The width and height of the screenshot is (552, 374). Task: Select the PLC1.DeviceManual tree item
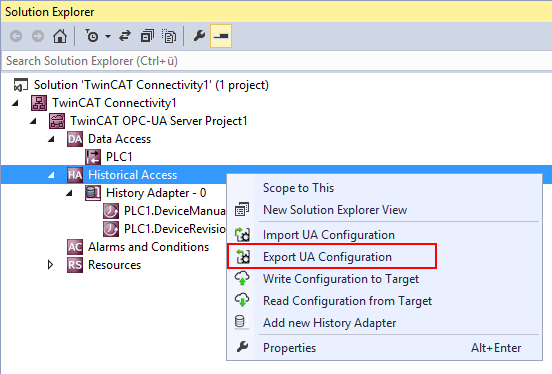point(175,211)
